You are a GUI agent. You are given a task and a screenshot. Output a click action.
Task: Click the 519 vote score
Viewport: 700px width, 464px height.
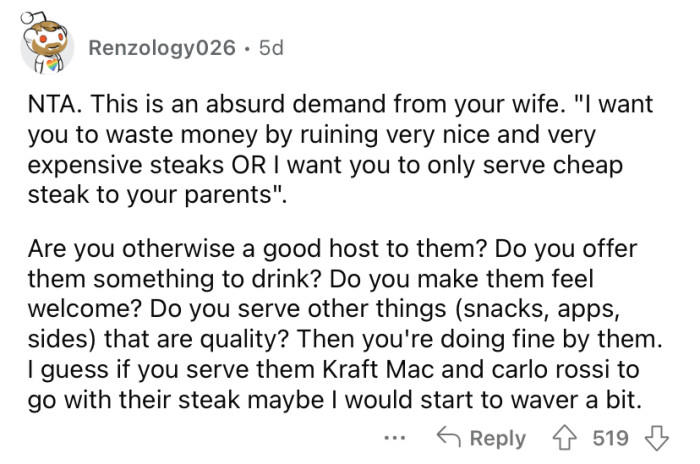(x=610, y=438)
